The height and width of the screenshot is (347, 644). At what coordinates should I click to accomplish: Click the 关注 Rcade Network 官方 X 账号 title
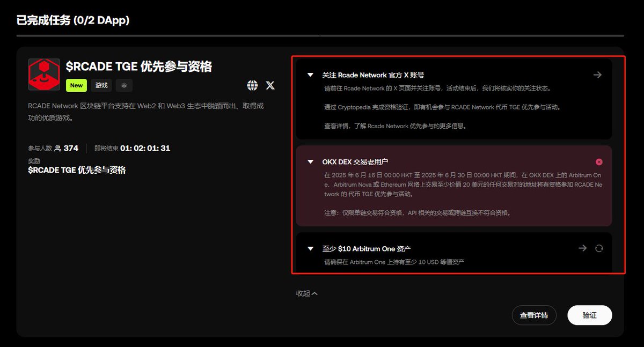374,75
